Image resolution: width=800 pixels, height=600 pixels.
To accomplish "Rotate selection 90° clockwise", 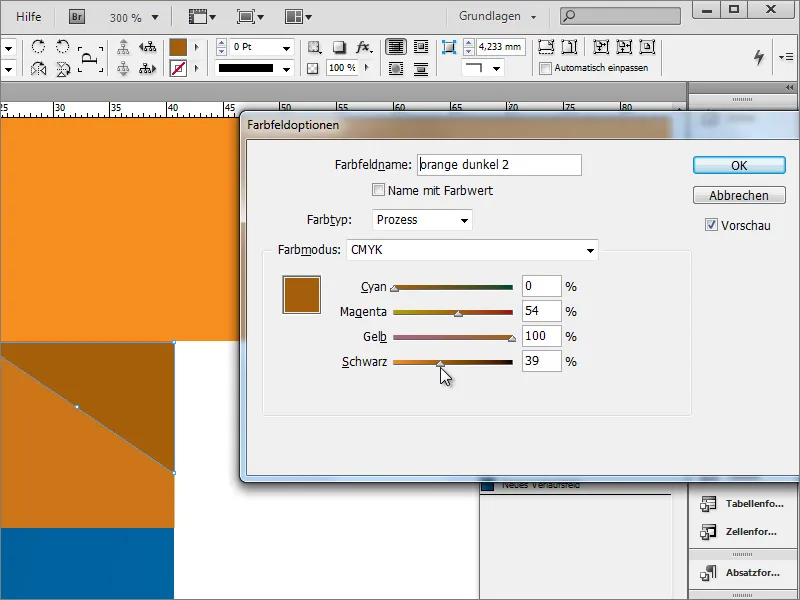I will click(38, 47).
